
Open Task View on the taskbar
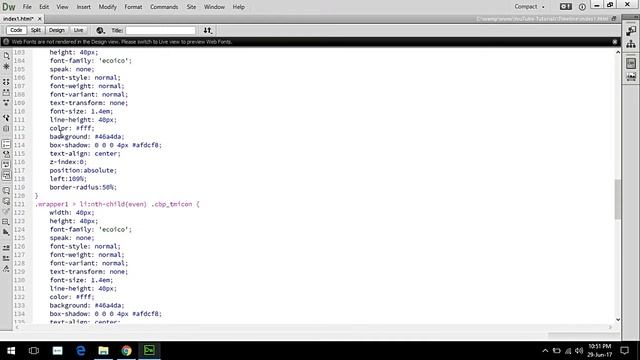34,351
